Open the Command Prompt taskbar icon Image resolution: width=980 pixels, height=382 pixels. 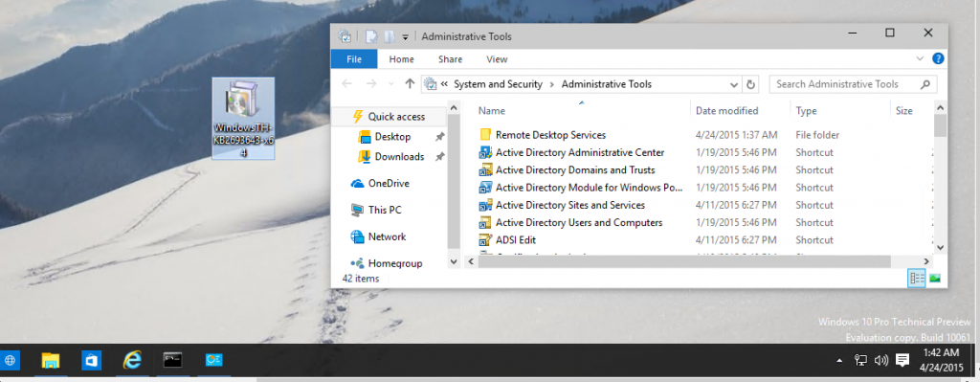click(x=173, y=360)
